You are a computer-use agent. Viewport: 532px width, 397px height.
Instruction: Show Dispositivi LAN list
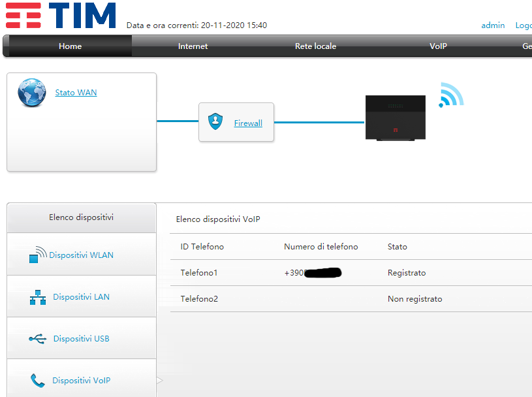tap(81, 297)
